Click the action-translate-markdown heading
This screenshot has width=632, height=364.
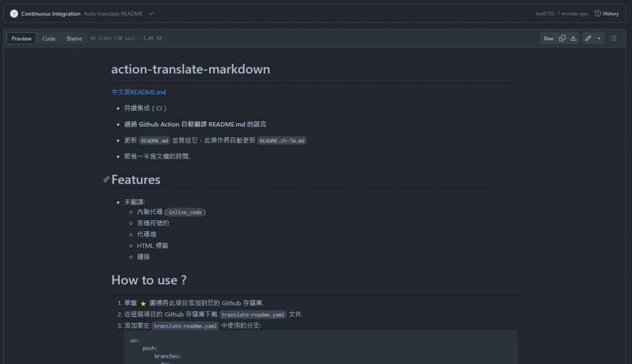coord(191,69)
